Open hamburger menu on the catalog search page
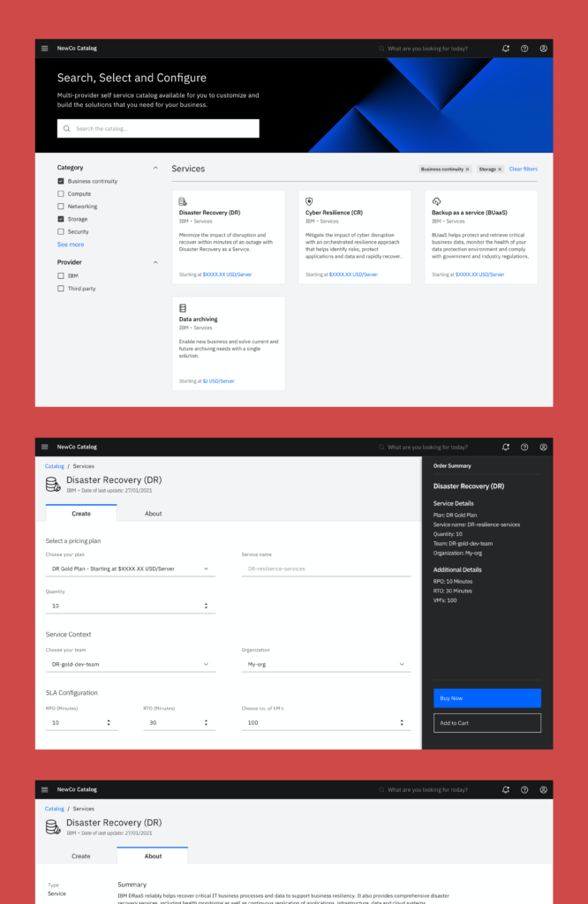The width and height of the screenshot is (588, 904). tap(45, 49)
